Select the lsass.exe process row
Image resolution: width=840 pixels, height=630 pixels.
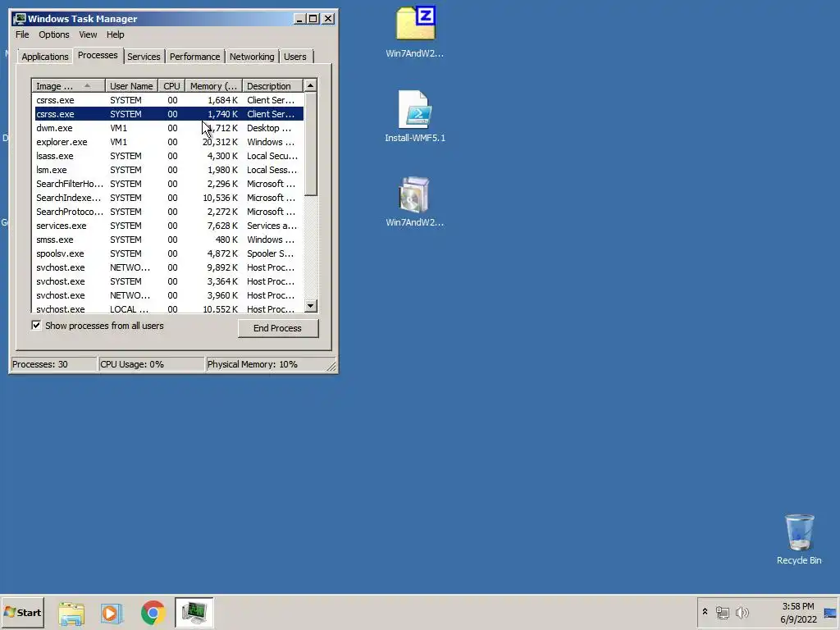click(167, 156)
